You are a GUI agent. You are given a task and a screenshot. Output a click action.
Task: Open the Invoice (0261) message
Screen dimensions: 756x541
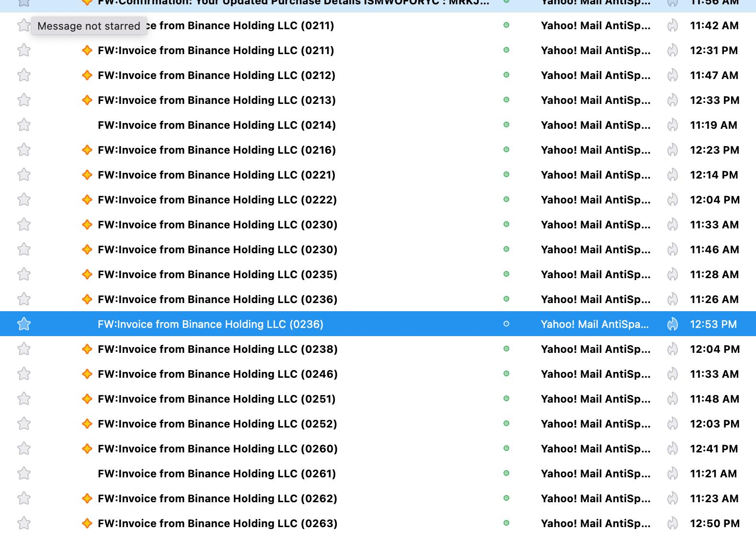click(217, 473)
